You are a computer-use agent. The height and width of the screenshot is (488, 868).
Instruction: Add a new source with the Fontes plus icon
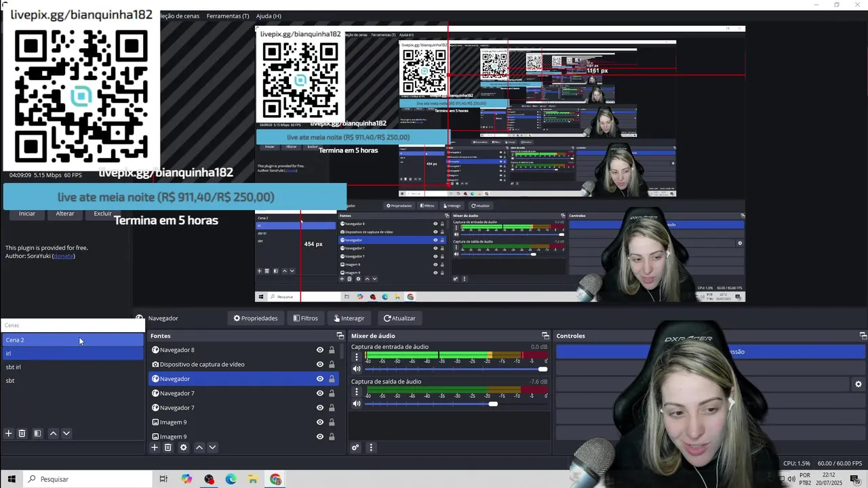click(155, 447)
